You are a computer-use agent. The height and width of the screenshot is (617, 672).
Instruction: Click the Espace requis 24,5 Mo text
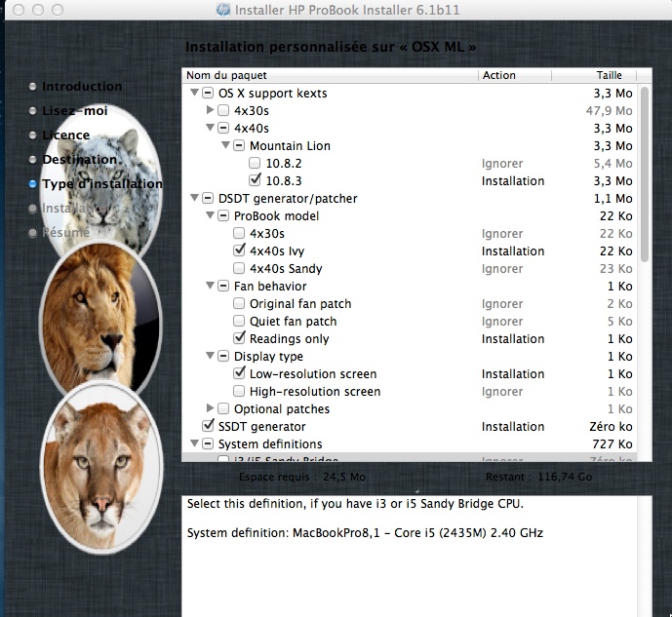pyautogui.click(x=302, y=477)
